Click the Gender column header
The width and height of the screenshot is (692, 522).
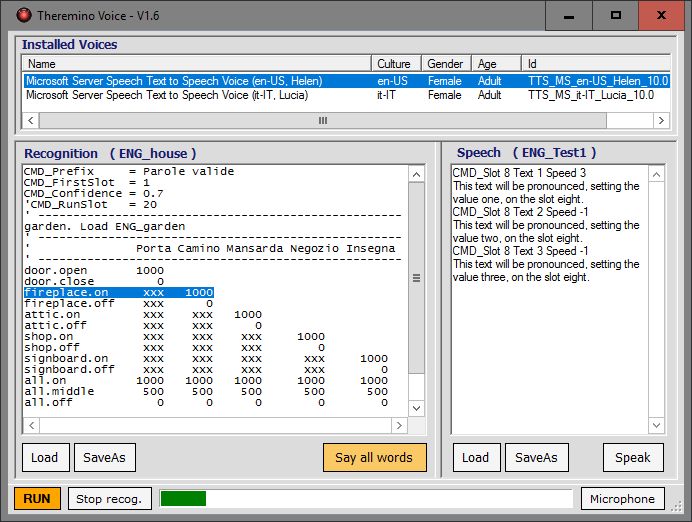point(444,63)
